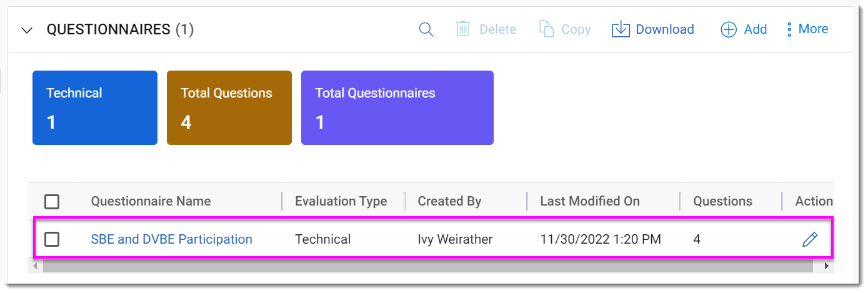This screenshot has width=868, height=293.
Task: Click the Copy documents icon
Action: click(547, 29)
